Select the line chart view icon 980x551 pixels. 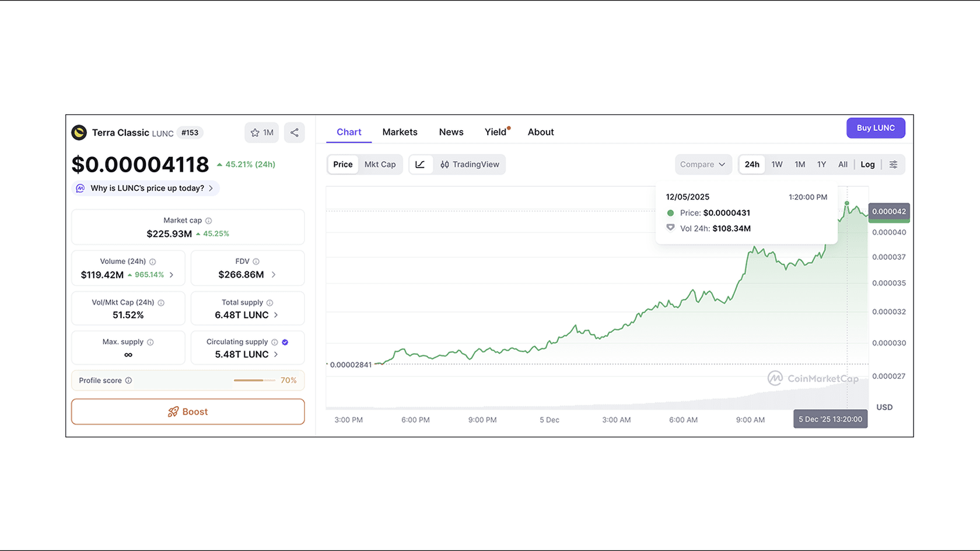(x=421, y=164)
